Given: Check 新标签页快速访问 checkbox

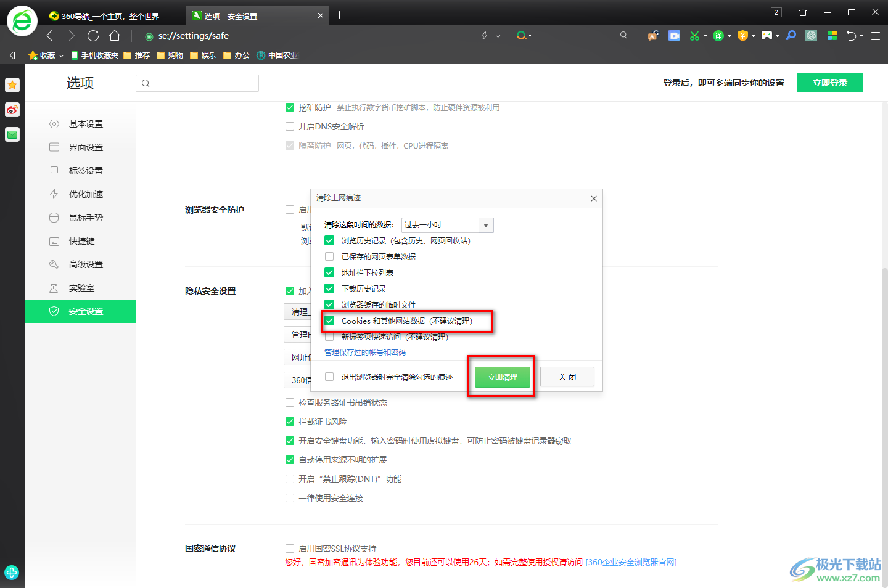Looking at the screenshot, I should 329,337.
